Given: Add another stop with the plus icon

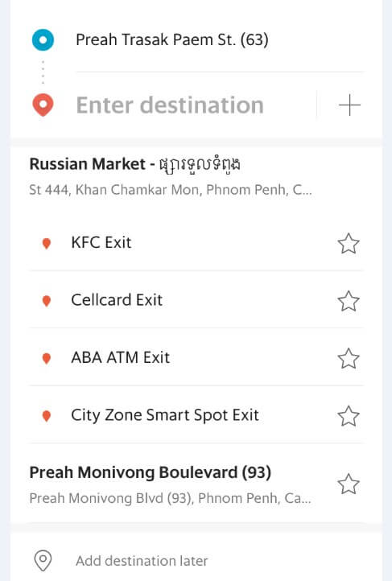Looking at the screenshot, I should (349, 105).
